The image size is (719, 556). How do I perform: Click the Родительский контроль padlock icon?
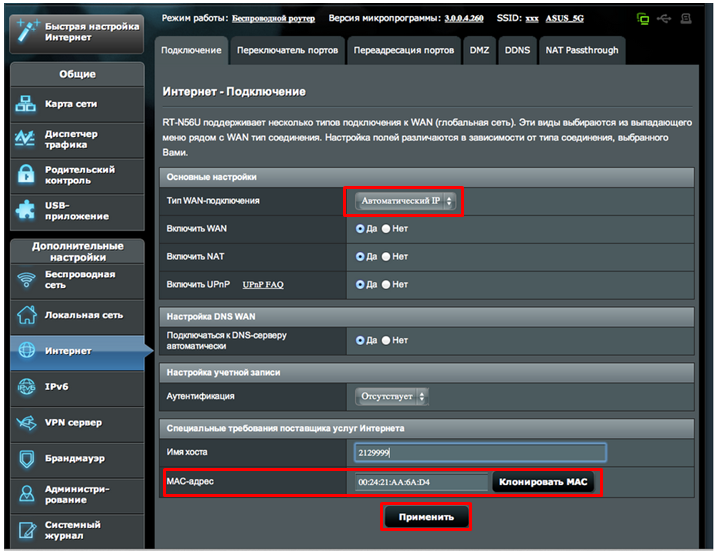click(26, 175)
